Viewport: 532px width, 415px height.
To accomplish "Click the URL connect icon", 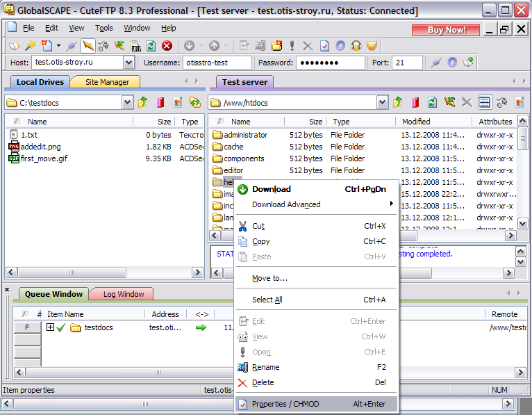I will 135,45.
